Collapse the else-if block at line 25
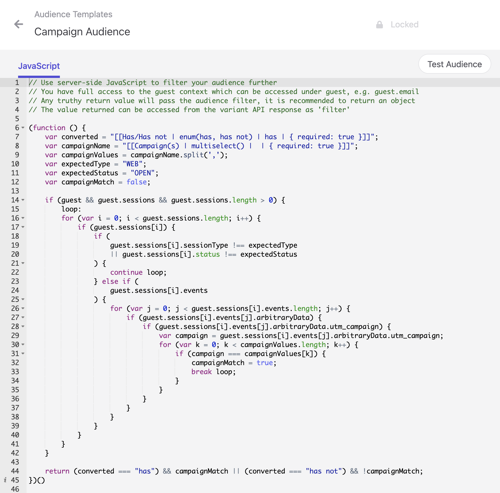Screen dimensions: 500x493 pyautogui.click(x=23, y=299)
